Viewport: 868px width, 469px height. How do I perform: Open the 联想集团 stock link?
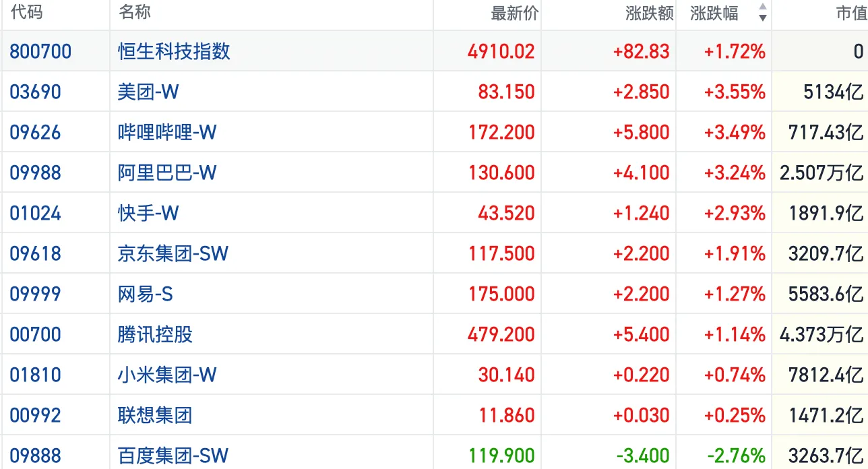[x=155, y=415]
